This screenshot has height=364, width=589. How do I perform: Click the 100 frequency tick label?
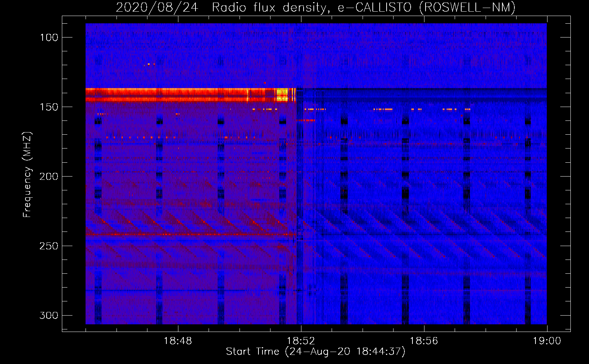(49, 37)
